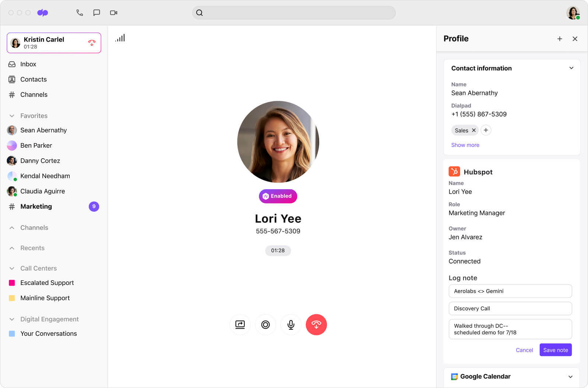
Task: Open Escalated Support call center
Action: coord(54,283)
